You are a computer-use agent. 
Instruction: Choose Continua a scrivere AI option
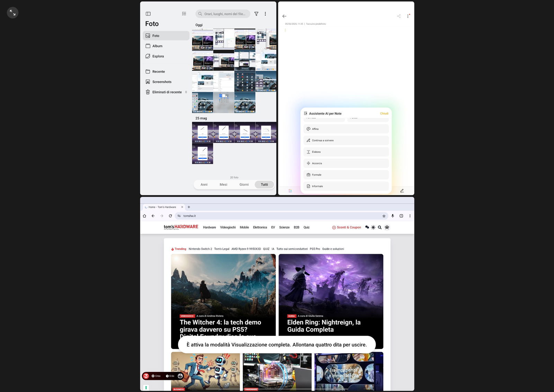[x=346, y=140]
